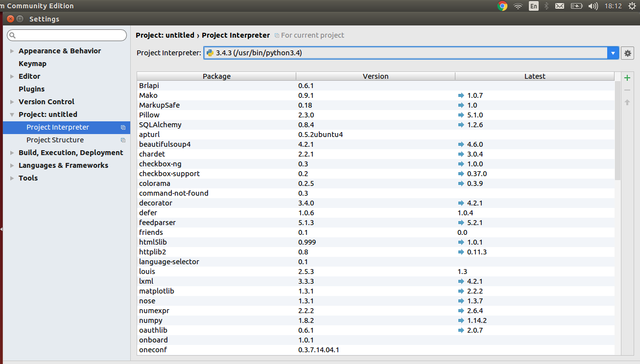Click the battery status indicator
The width and height of the screenshot is (640, 364).
point(576,6)
